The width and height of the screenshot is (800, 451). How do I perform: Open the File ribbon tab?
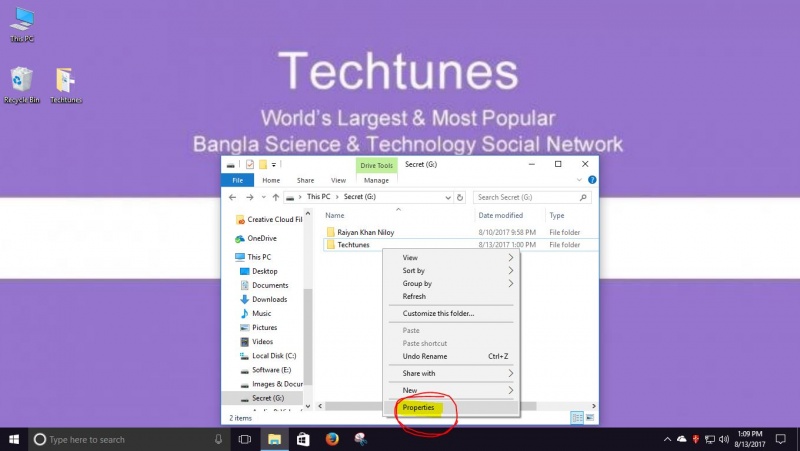tap(237, 180)
